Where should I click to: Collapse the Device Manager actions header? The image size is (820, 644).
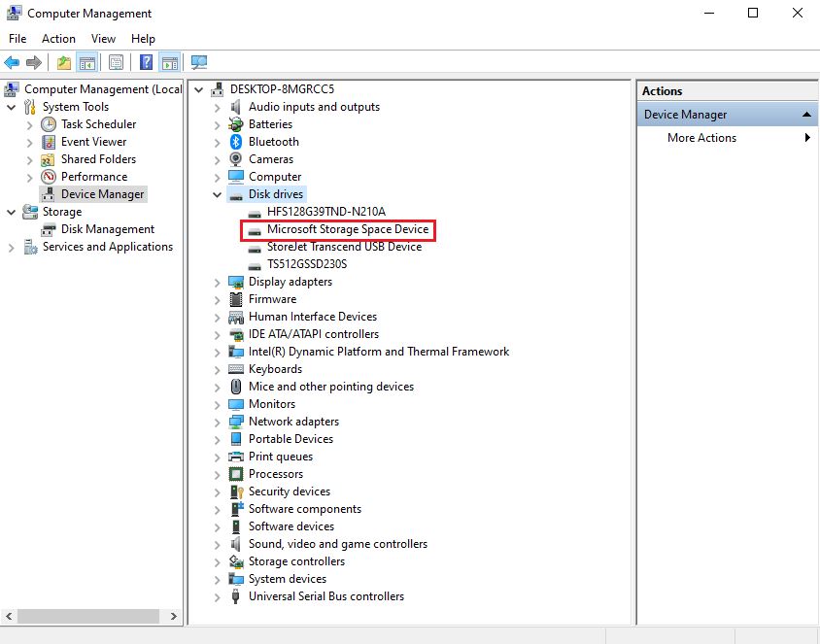805,114
